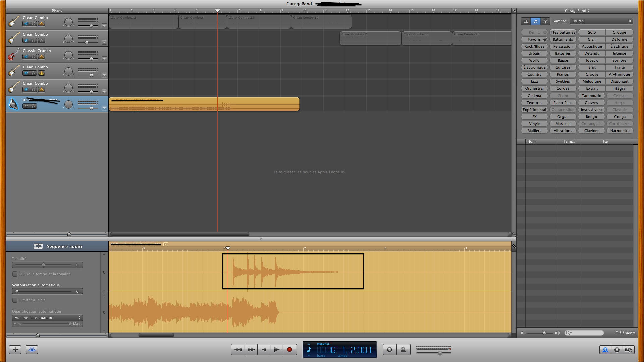Select the Guitares loop category
Viewport: 644px width, 362px height.
click(562, 67)
